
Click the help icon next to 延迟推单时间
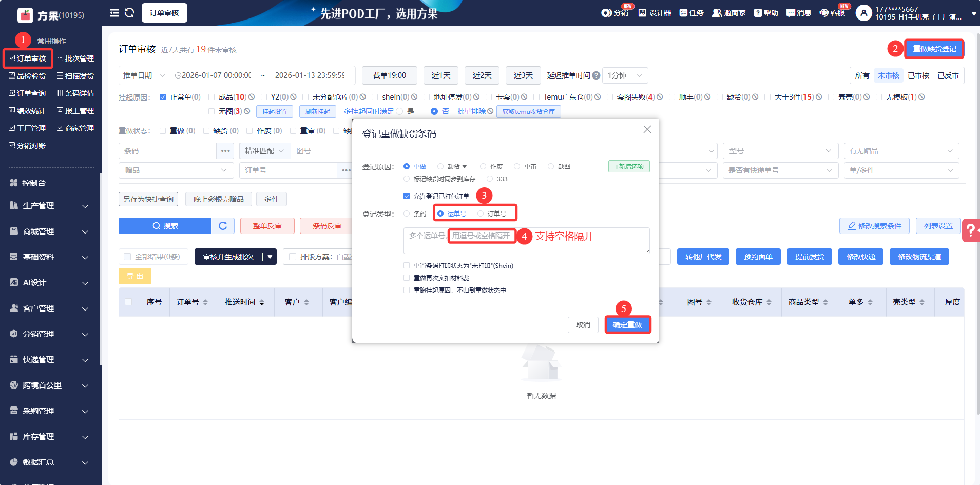(596, 75)
